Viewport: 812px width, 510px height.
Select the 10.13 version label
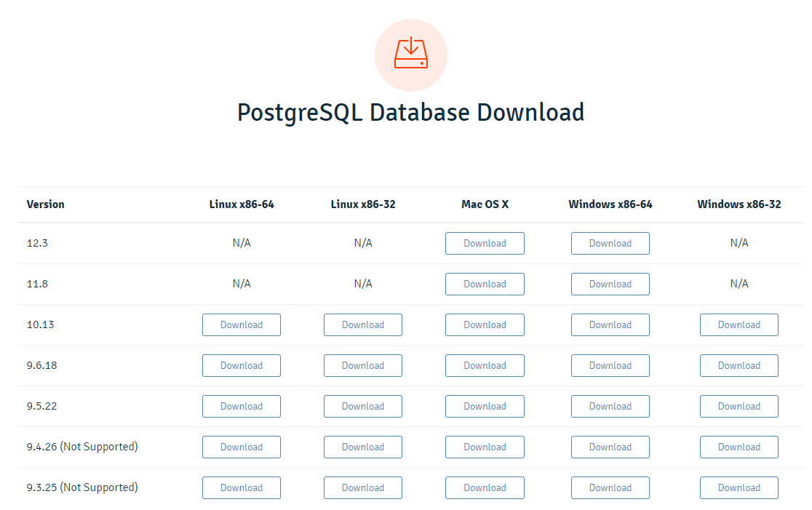[41, 324]
